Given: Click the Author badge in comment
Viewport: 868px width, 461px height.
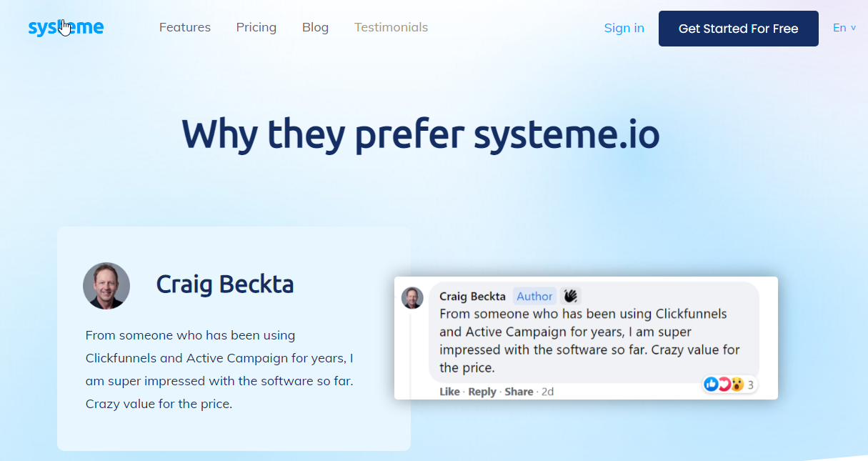Looking at the screenshot, I should pyautogui.click(x=534, y=296).
